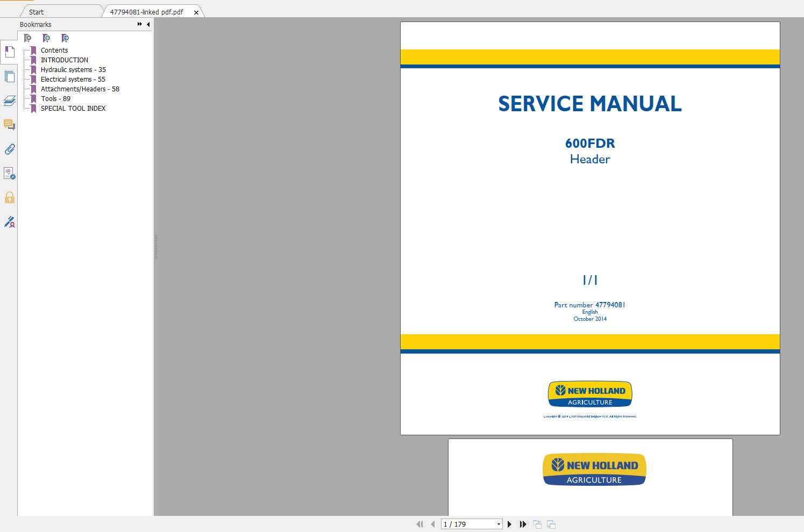804x532 pixels.
Task: Click the Tools - 89 bookmark ribbon icon
Action: pos(33,98)
